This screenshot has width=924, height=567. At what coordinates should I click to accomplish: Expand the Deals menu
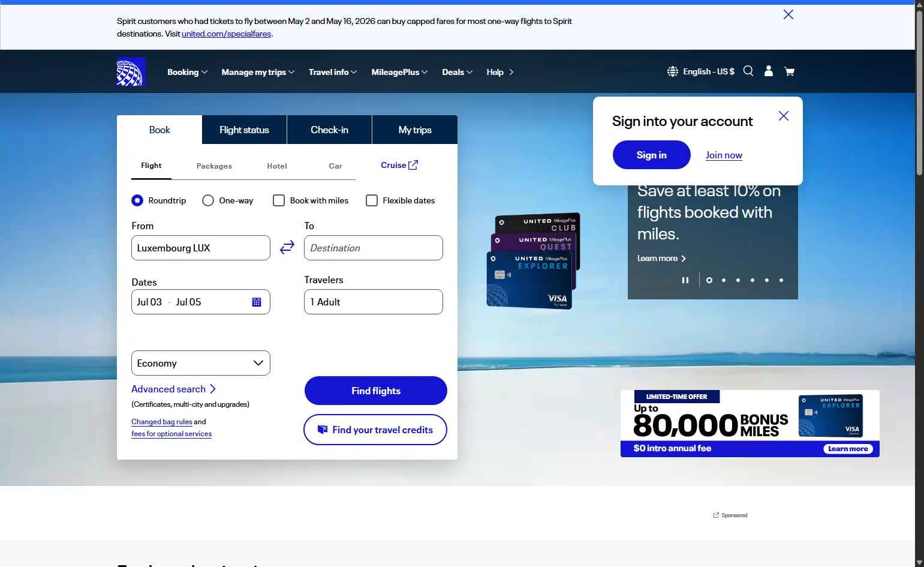tap(458, 72)
